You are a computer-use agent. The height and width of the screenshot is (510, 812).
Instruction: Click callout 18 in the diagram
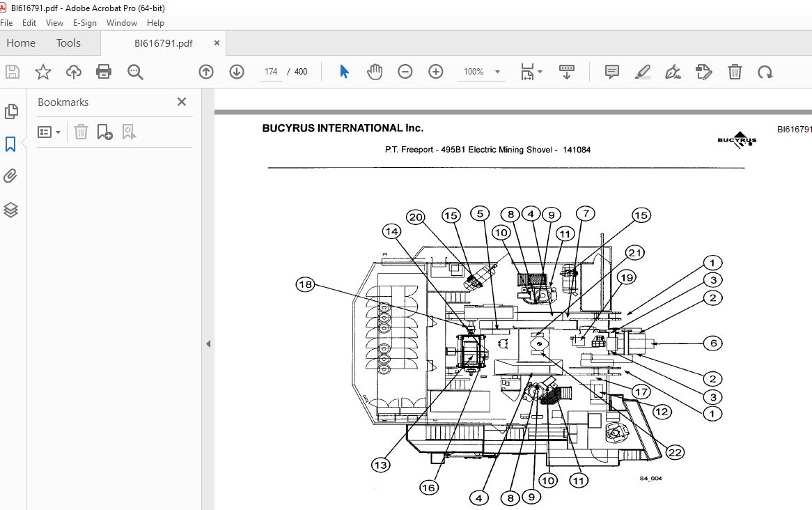[x=306, y=284]
